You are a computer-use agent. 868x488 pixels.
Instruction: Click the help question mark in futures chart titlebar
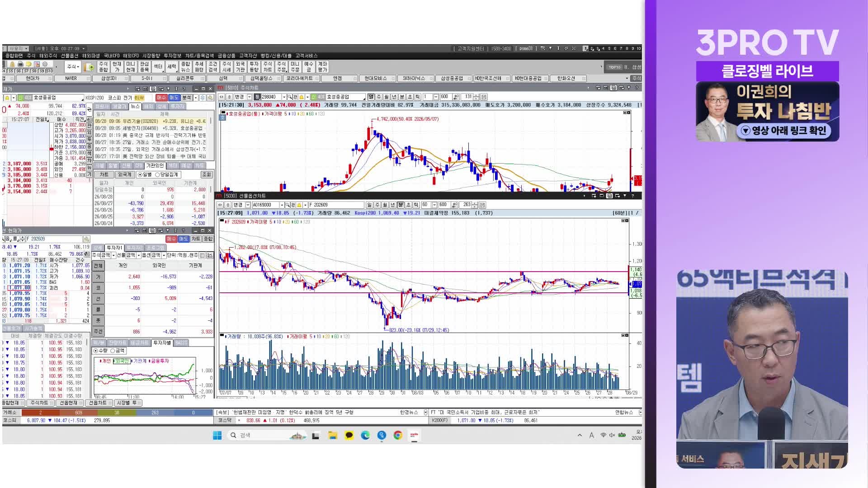click(632, 196)
